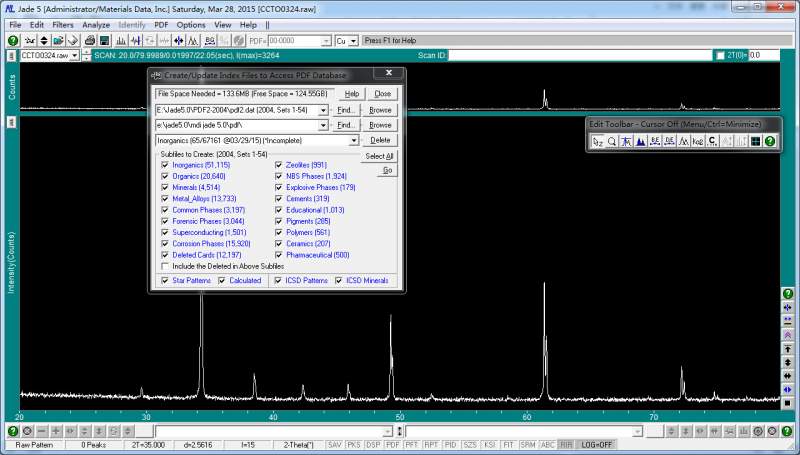Click the Kα2 strip tool icon

(x=698, y=141)
